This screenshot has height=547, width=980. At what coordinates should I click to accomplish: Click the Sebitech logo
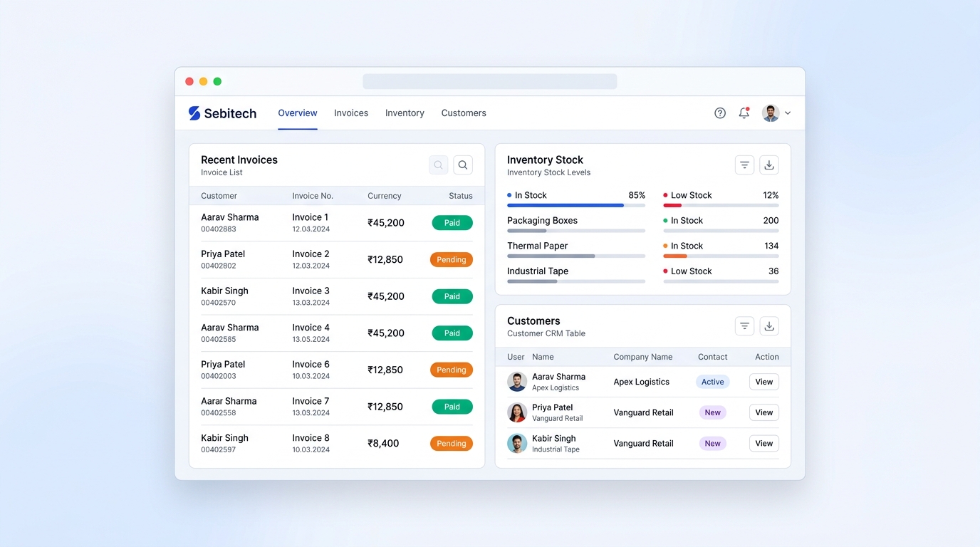click(x=222, y=113)
